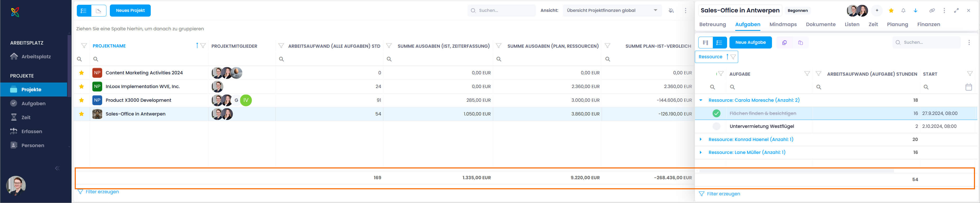980x203 pixels.
Task: Click the Neue Aufgabe button
Action: pyautogui.click(x=750, y=42)
